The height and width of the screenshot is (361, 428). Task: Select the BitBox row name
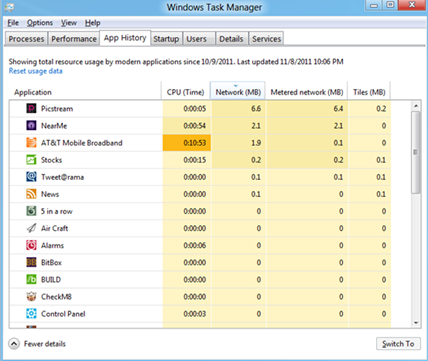tap(51, 263)
